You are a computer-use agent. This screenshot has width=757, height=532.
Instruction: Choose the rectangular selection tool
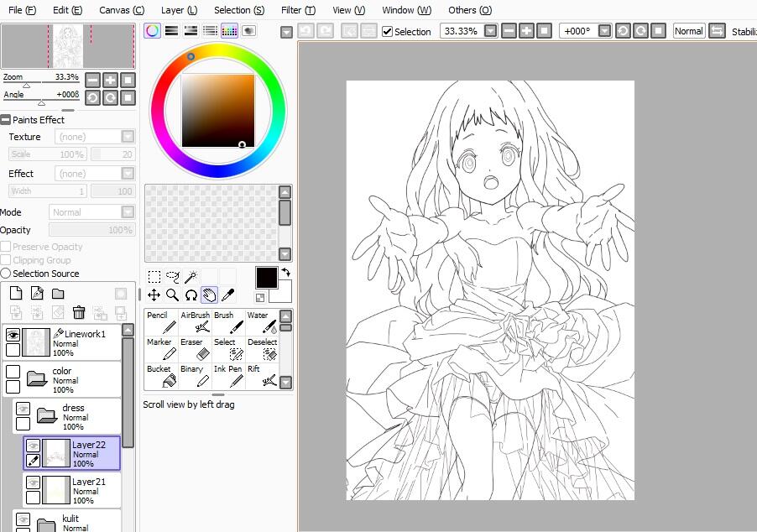154,277
